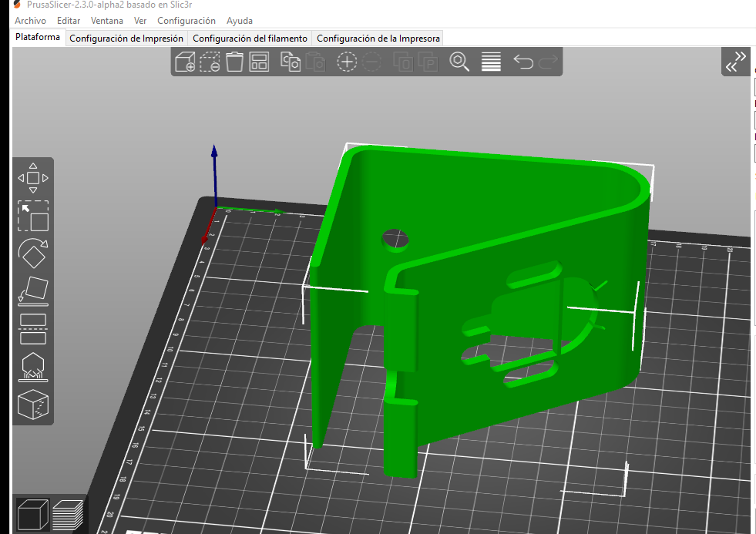Image resolution: width=756 pixels, height=534 pixels.
Task: Click the Split to objects icon
Action: 403,62
